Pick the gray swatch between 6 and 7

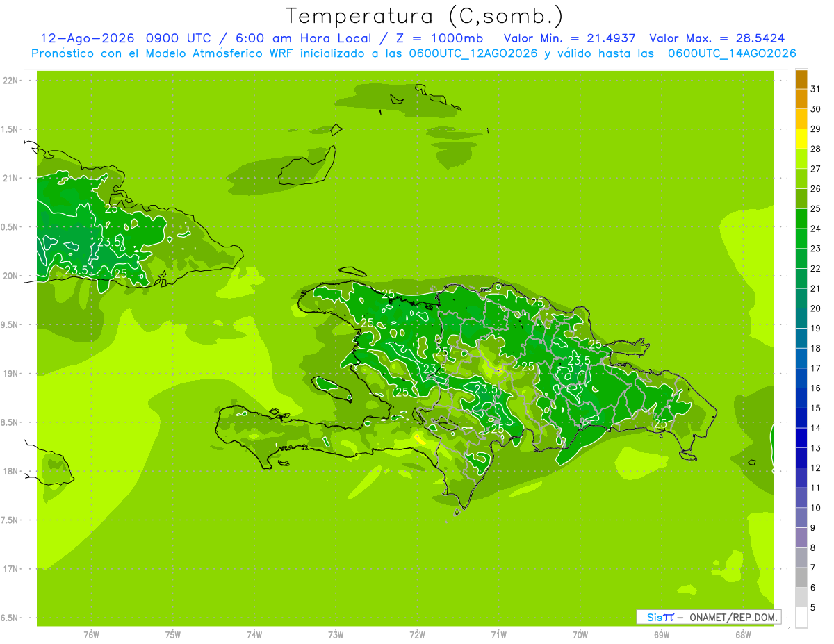[801, 577]
